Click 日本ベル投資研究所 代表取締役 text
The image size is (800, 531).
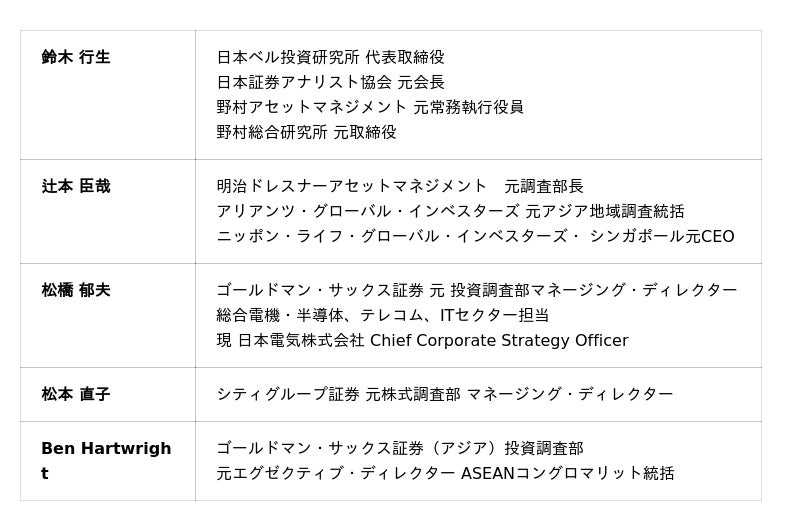[330, 57]
